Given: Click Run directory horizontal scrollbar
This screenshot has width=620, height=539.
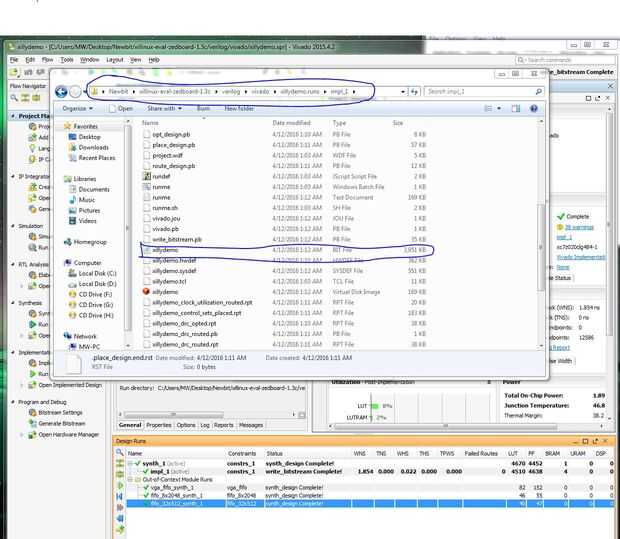Looking at the screenshot, I should pyautogui.click(x=174, y=415).
